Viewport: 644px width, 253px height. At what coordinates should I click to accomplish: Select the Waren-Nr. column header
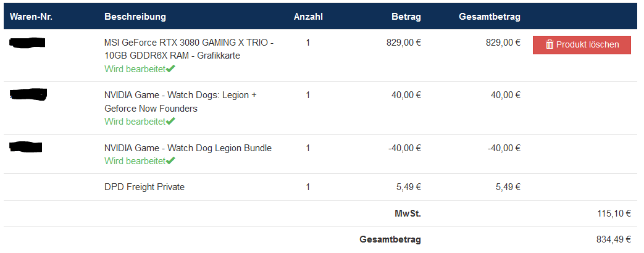click(x=31, y=17)
